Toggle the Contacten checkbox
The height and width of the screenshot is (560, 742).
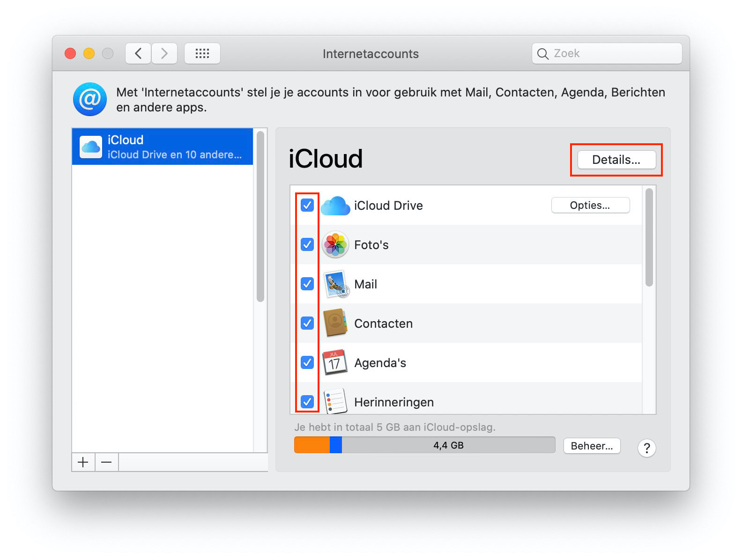(307, 323)
